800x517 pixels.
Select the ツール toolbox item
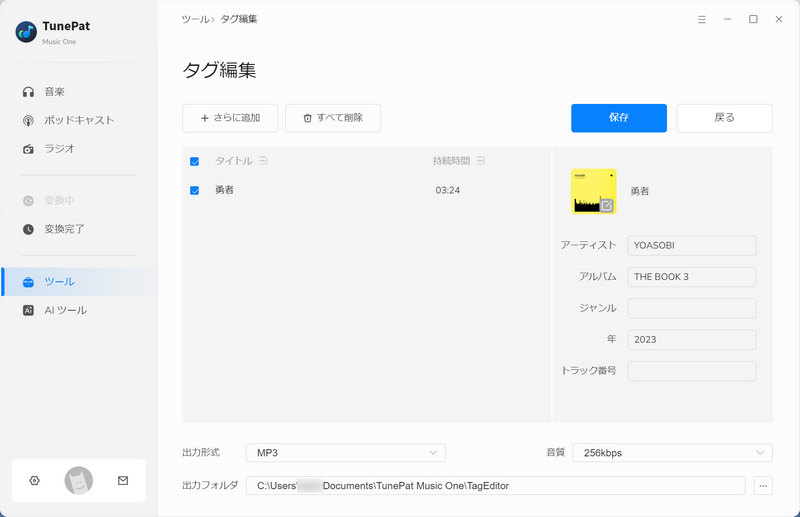(x=79, y=282)
